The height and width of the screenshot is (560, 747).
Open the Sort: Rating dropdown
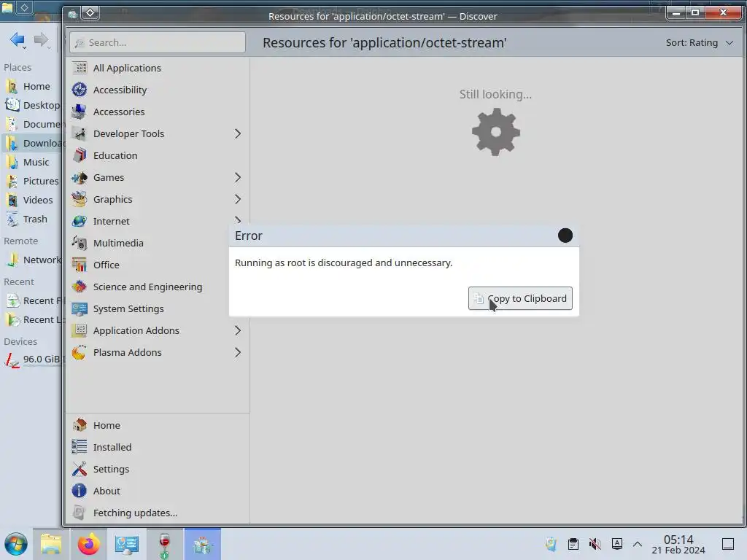tap(699, 43)
